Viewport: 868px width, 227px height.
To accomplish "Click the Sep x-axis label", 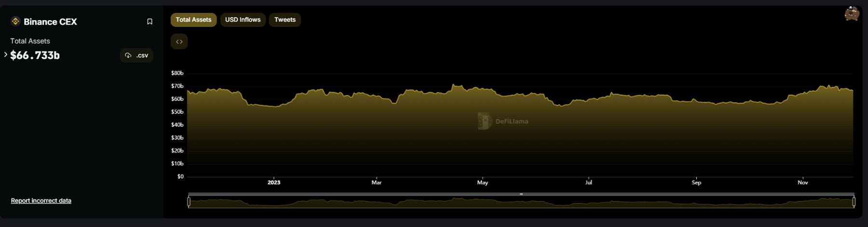I will [x=696, y=182].
